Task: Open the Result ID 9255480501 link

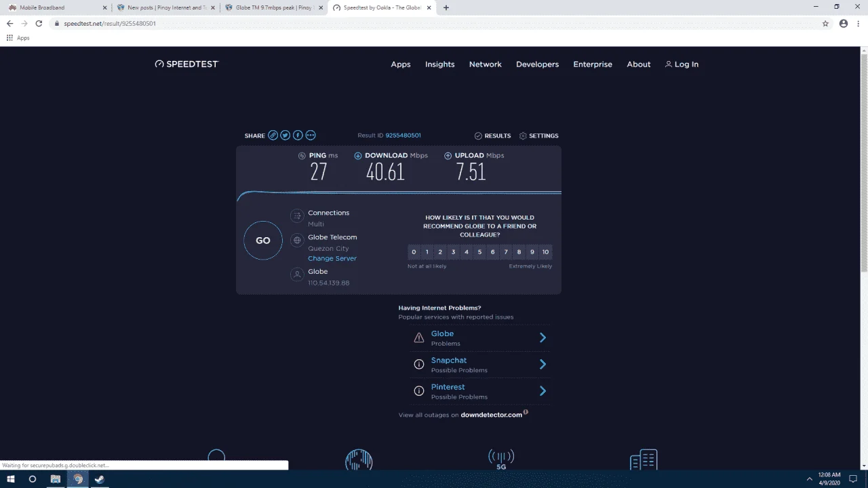Action: pos(403,136)
